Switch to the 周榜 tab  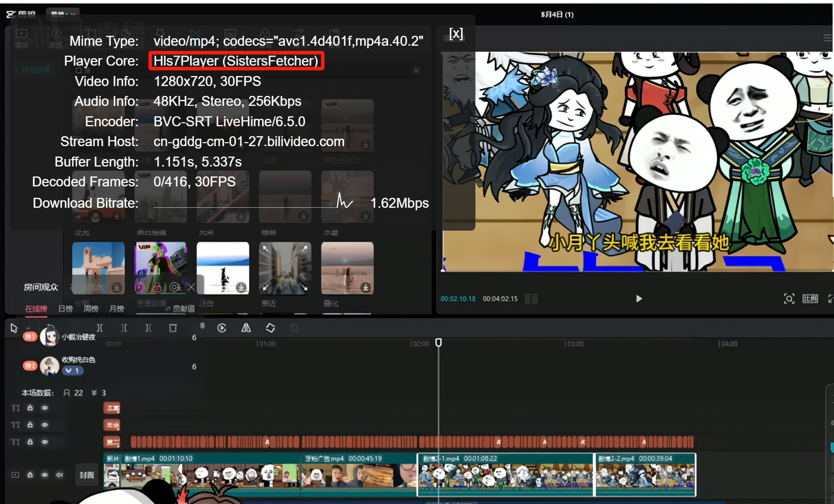[91, 309]
